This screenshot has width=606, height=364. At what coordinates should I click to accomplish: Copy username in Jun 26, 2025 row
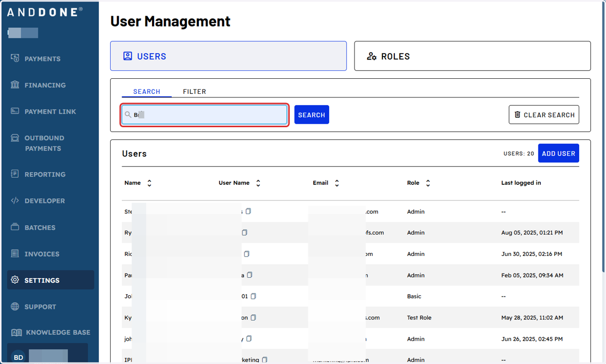tap(249, 339)
